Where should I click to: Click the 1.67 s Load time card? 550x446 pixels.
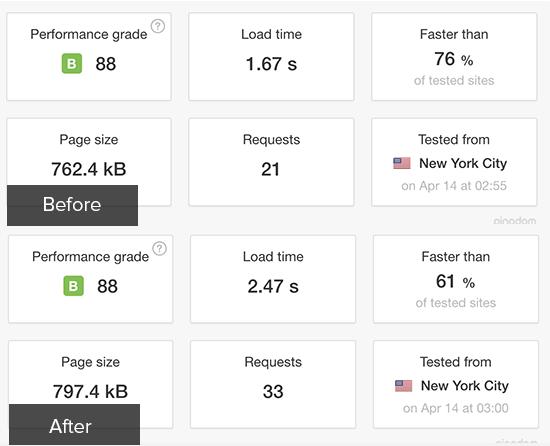click(271, 56)
